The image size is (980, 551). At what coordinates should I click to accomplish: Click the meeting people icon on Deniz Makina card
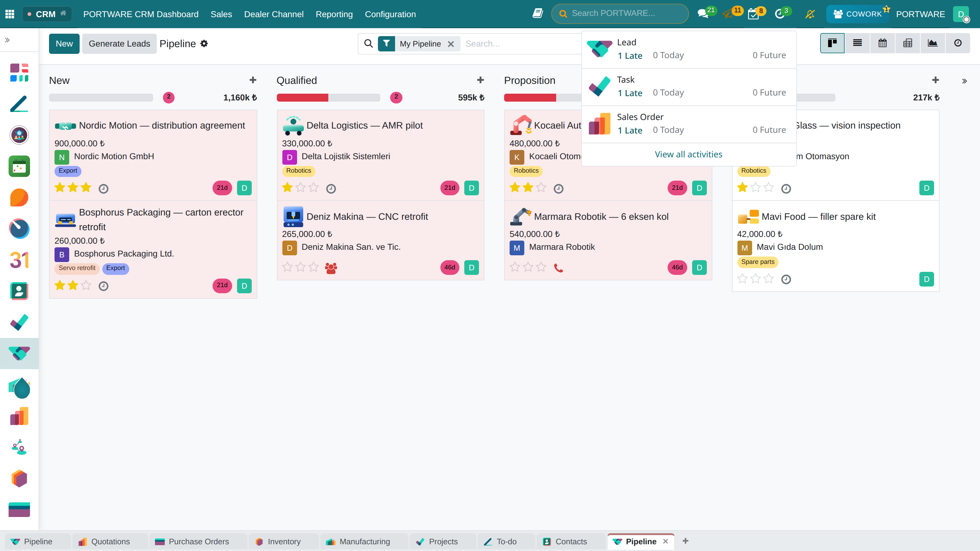pos(331,268)
